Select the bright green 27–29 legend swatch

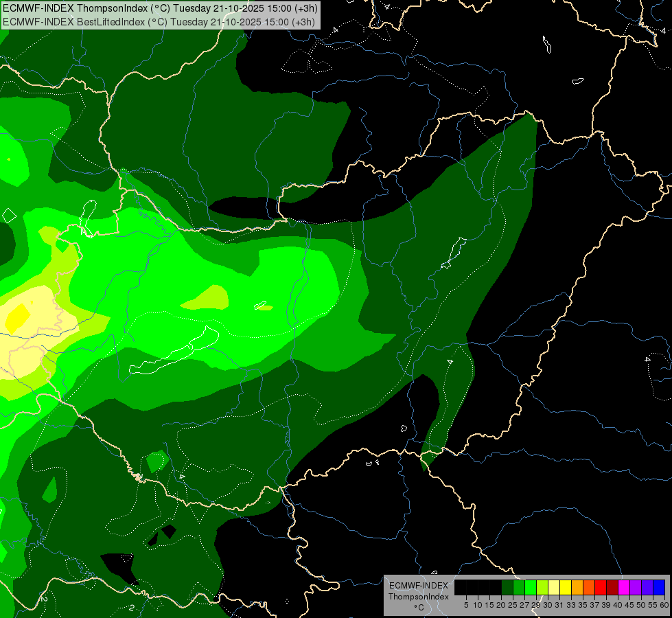(x=531, y=587)
